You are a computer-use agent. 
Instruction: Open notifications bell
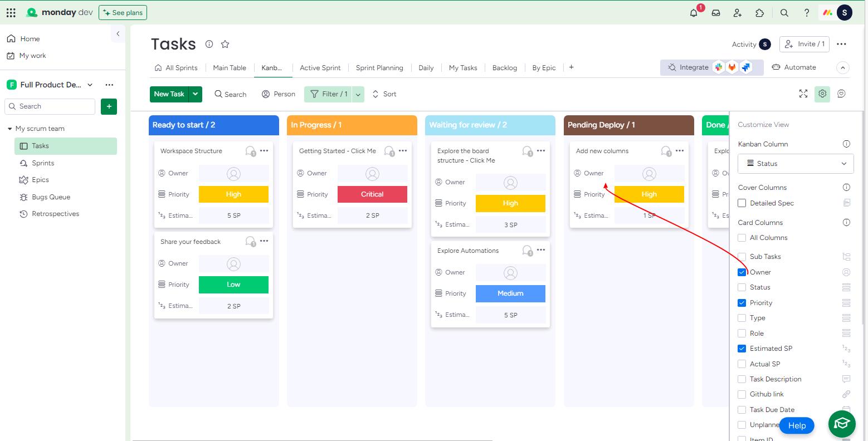[694, 13]
